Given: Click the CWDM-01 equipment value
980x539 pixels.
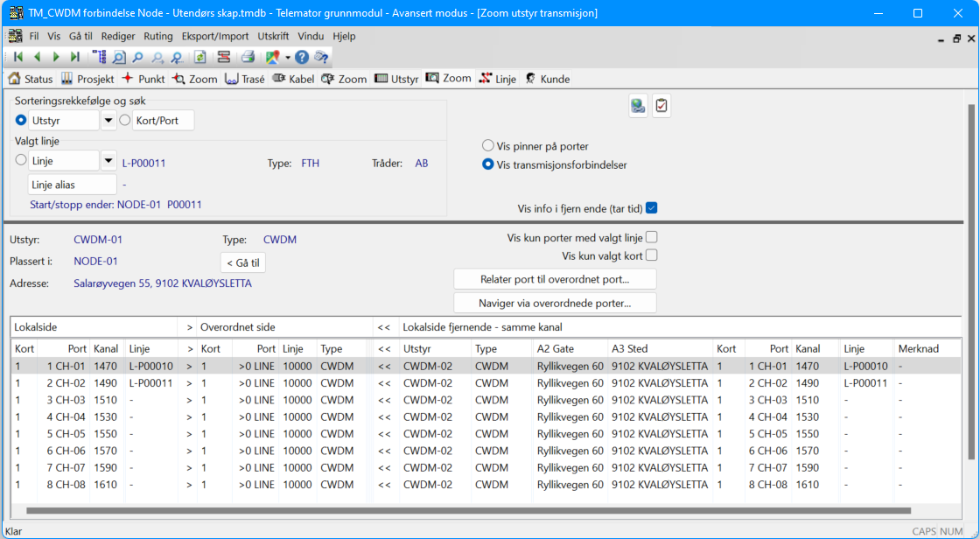Looking at the screenshot, I should (x=98, y=240).
